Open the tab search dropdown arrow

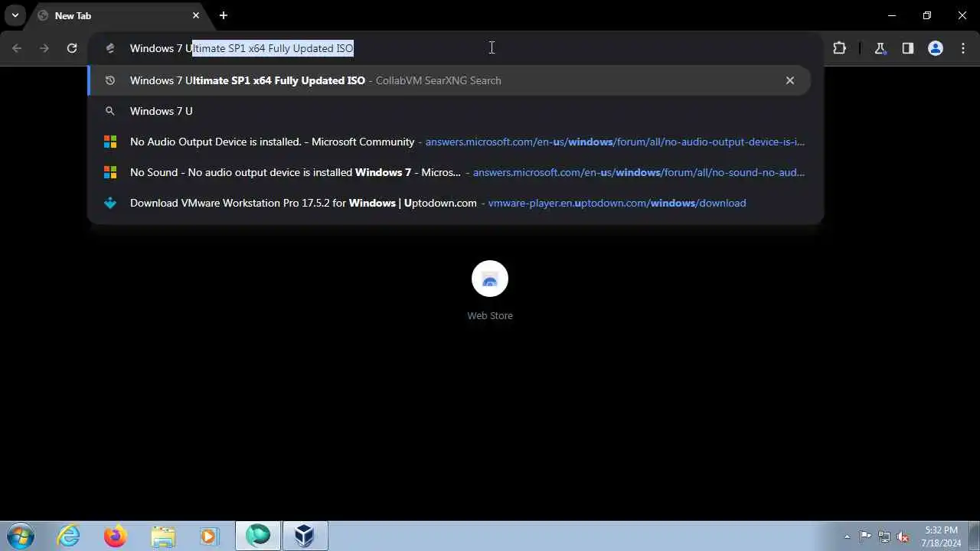(15, 15)
